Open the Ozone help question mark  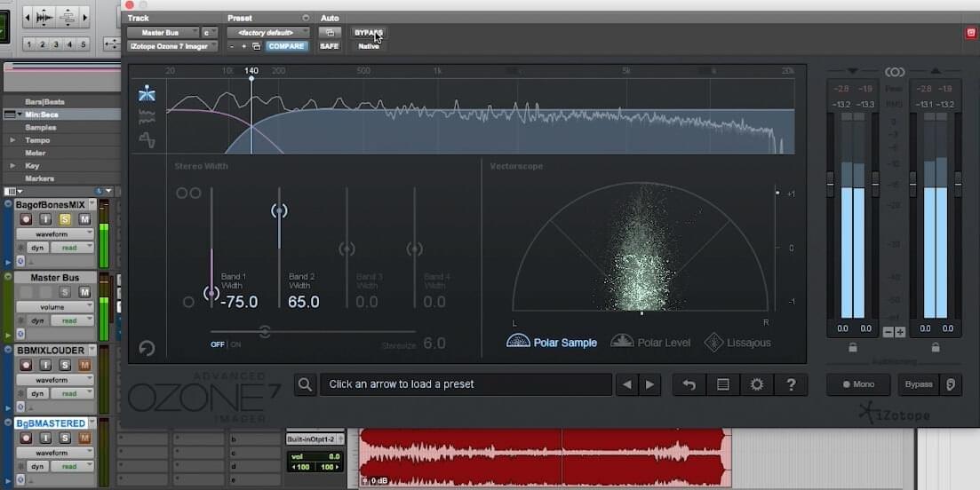(x=791, y=384)
